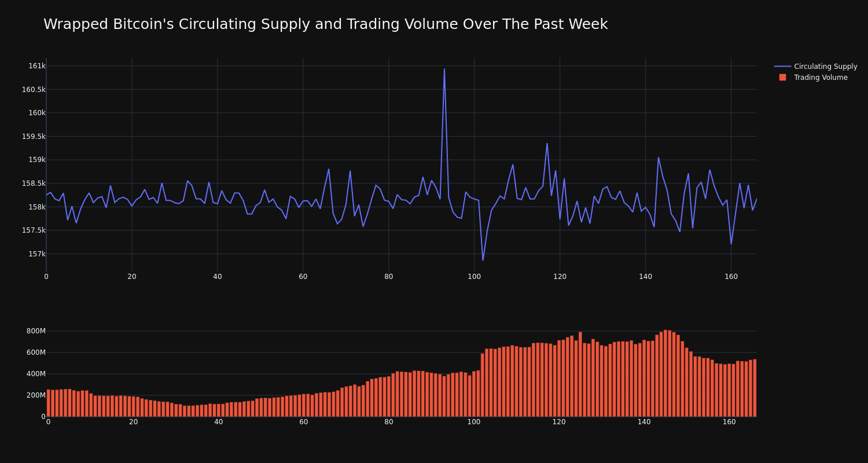Click the chart title text

[325, 24]
